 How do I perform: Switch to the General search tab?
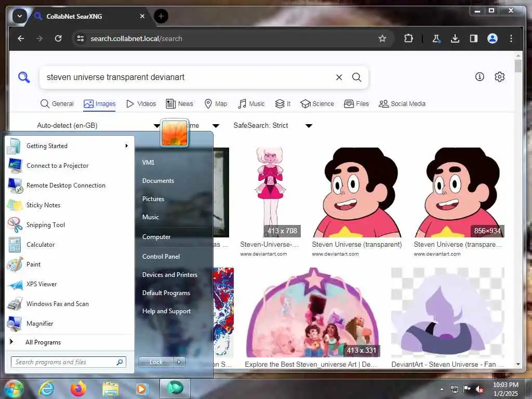tap(57, 104)
